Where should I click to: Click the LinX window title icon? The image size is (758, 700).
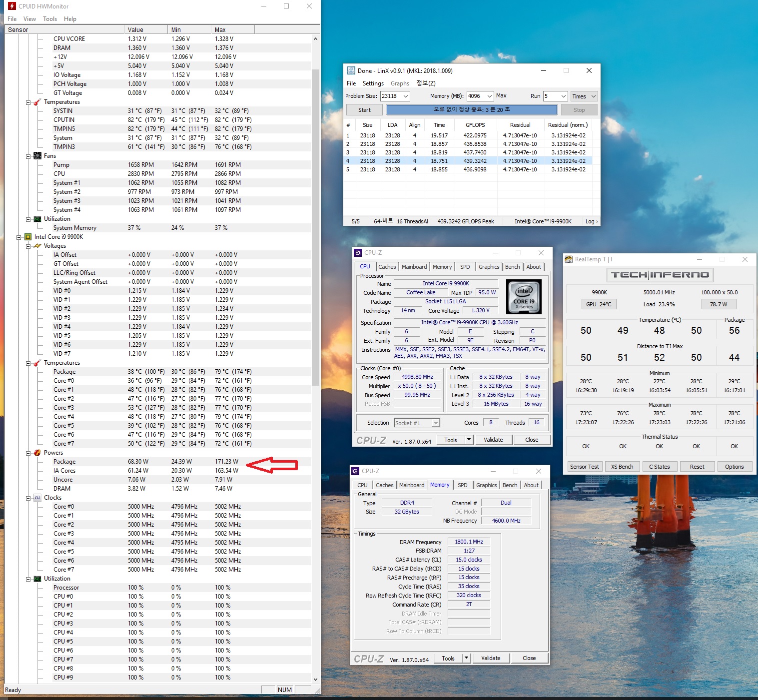pyautogui.click(x=351, y=70)
